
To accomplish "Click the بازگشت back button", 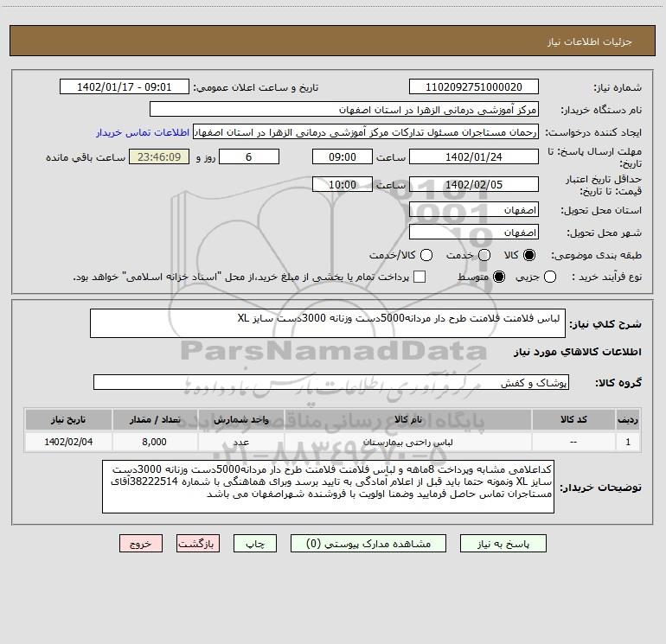I will coord(198,544).
